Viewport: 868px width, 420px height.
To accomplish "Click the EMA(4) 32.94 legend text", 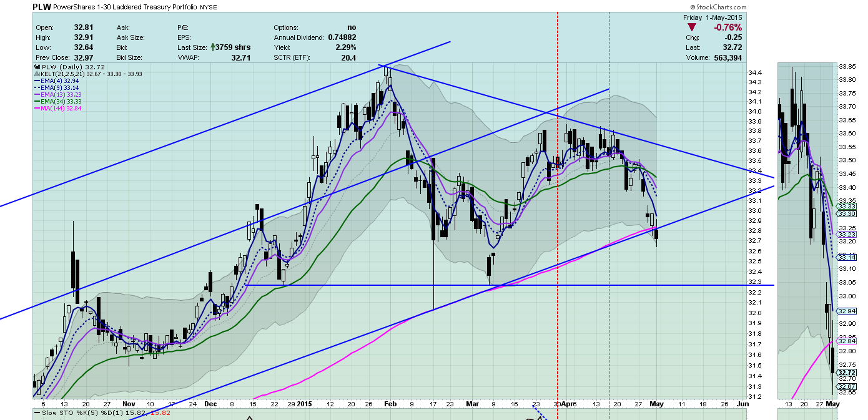I will click(59, 81).
